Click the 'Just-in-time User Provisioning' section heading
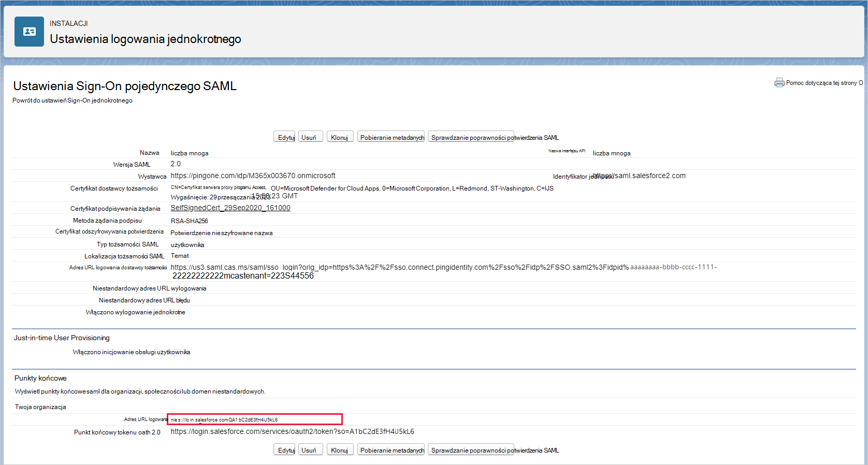Screen dimensions: 868x465 point(62,338)
